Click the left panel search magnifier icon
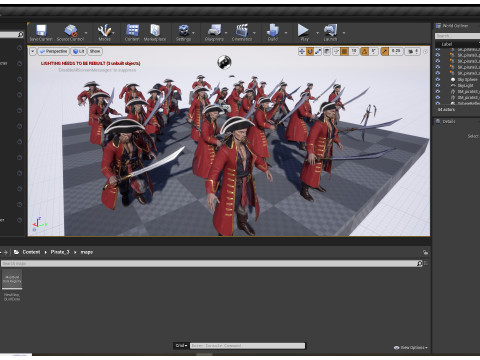 pyautogui.click(x=20, y=34)
